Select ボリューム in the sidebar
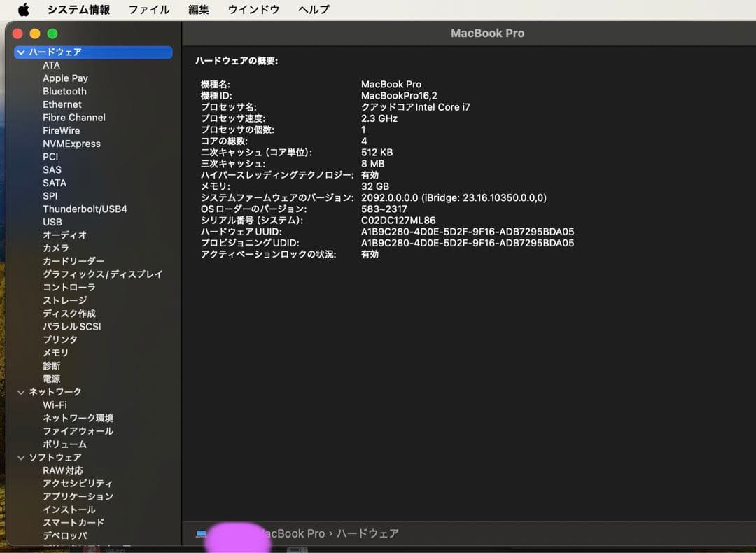Viewport: 756px width, 553px height. pos(64,444)
